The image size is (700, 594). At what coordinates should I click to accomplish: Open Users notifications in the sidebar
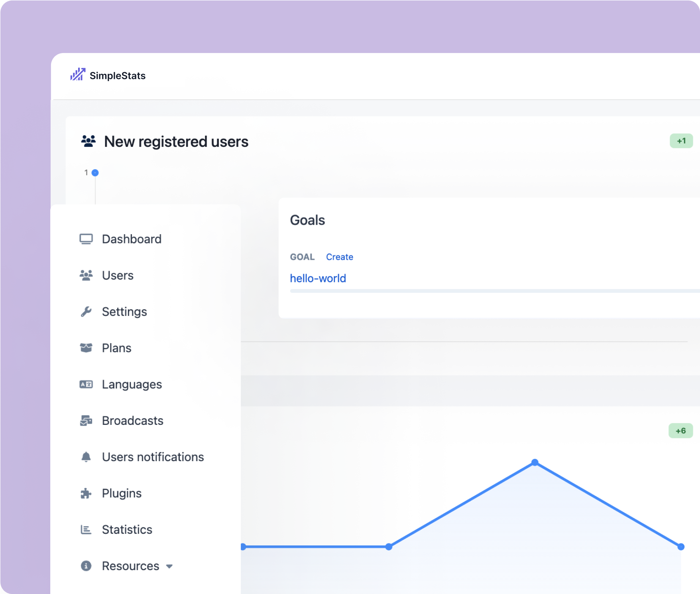pyautogui.click(x=153, y=457)
